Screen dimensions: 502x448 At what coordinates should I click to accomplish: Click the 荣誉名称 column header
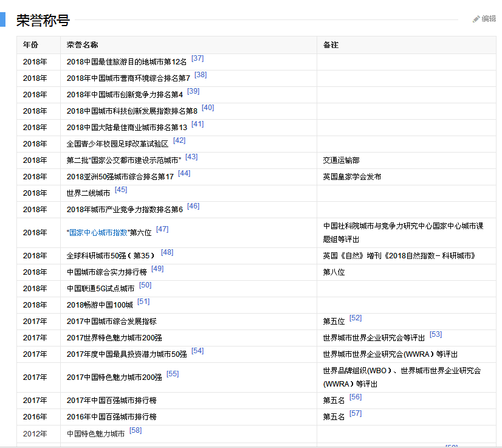(82, 45)
